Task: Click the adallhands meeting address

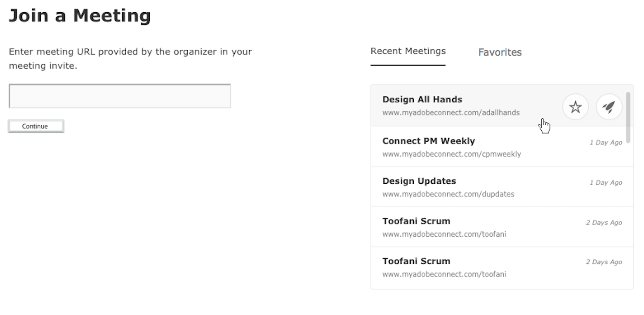Action: tap(451, 112)
